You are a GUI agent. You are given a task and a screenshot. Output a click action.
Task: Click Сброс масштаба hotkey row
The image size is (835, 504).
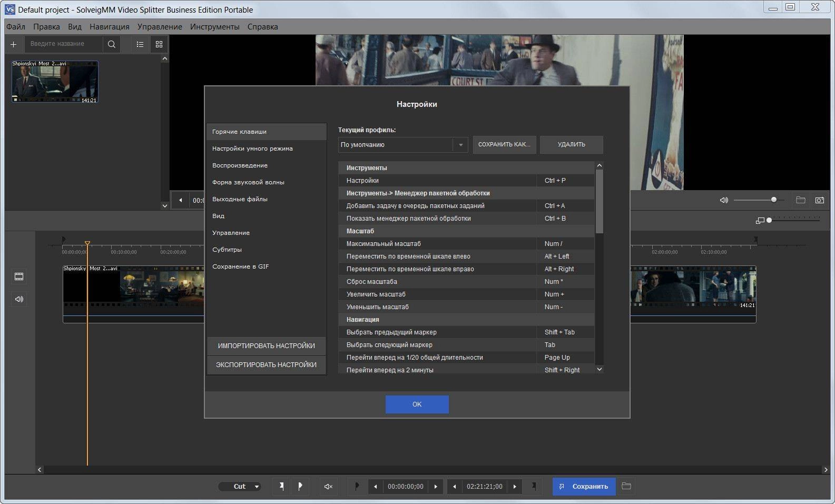[x=466, y=282]
